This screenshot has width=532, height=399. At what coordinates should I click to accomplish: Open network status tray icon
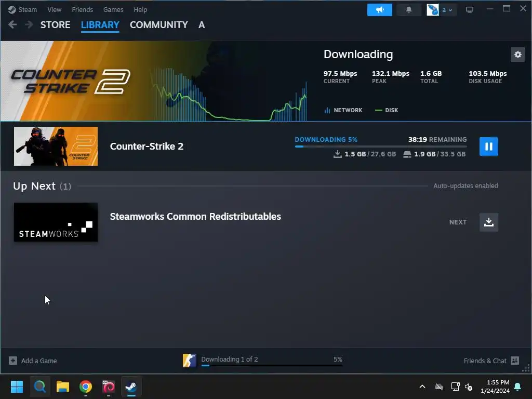pos(455,387)
